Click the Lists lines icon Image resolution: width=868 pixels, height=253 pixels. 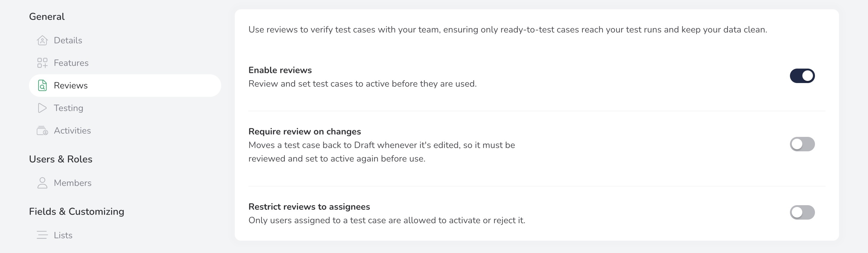42,235
